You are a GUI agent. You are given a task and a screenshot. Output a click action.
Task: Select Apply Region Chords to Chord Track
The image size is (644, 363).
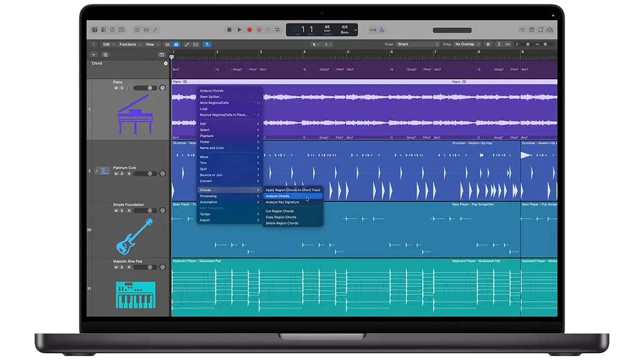292,190
